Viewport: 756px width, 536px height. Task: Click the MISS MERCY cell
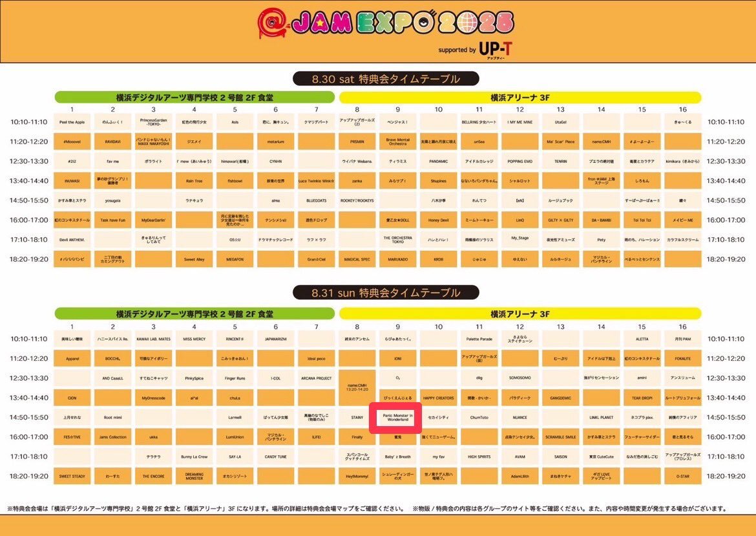194,339
